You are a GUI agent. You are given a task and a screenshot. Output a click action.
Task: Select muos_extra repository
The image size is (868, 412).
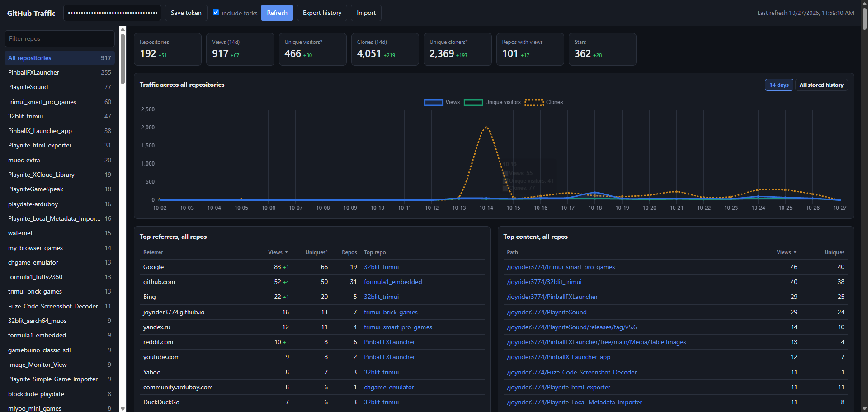click(x=60, y=160)
